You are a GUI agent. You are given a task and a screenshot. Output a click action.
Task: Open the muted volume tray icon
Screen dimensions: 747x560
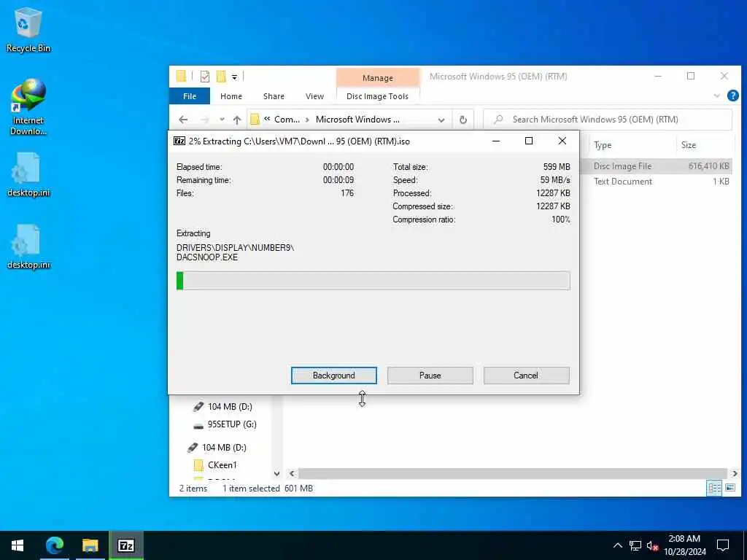652,545
